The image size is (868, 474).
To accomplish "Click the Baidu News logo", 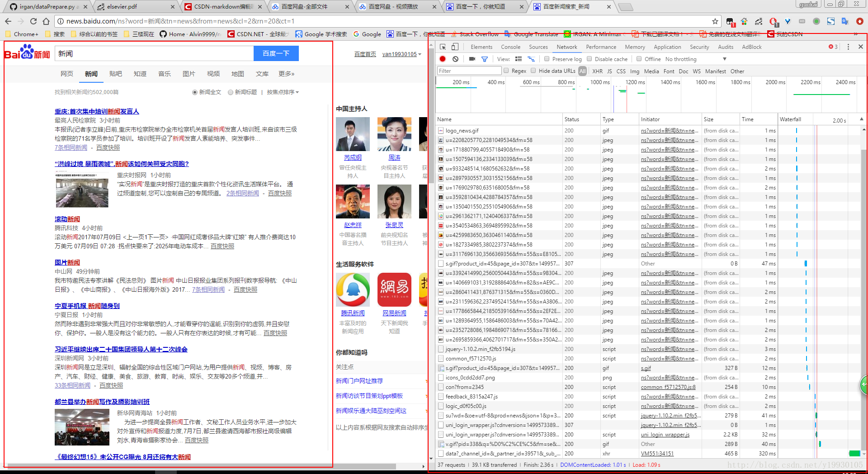I will pos(27,52).
